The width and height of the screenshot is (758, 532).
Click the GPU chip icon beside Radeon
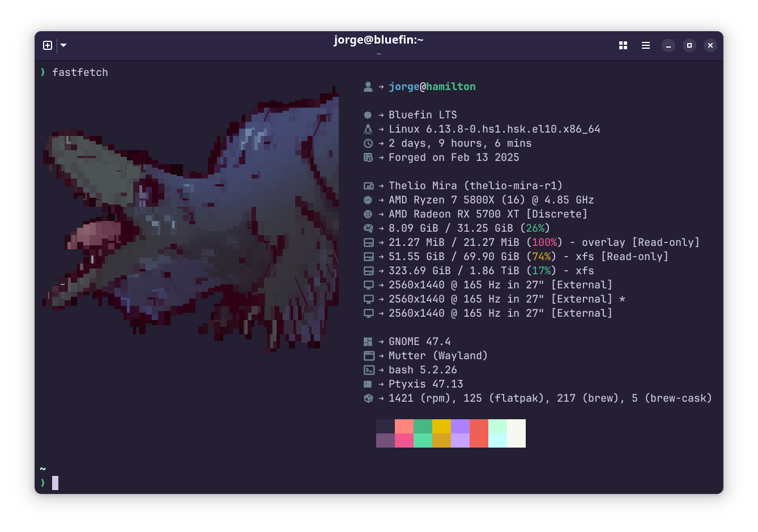click(x=368, y=214)
